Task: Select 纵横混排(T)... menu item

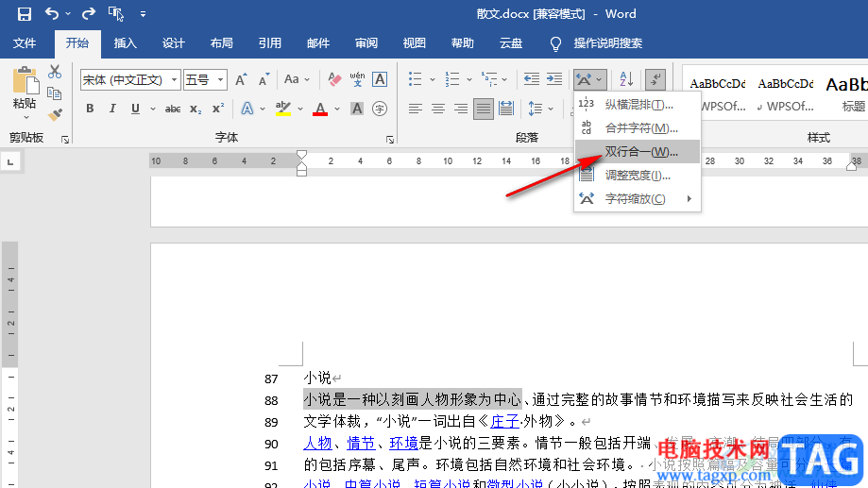Action: coord(638,105)
